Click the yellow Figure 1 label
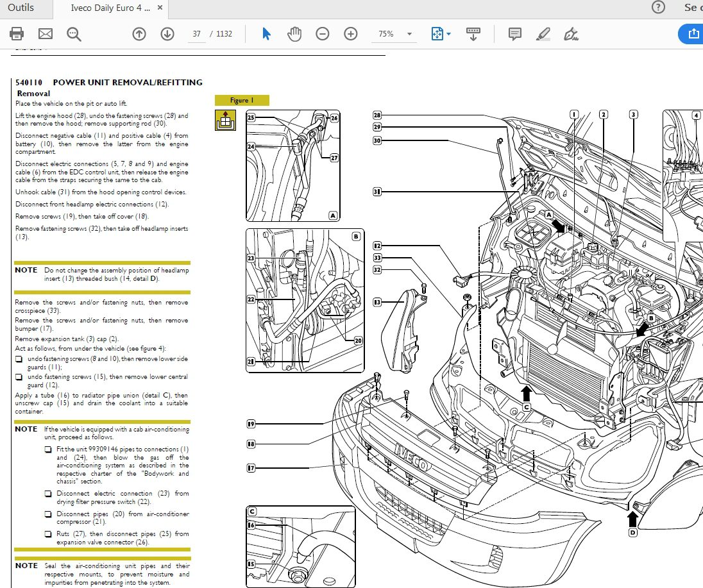703x588 pixels. click(x=242, y=101)
